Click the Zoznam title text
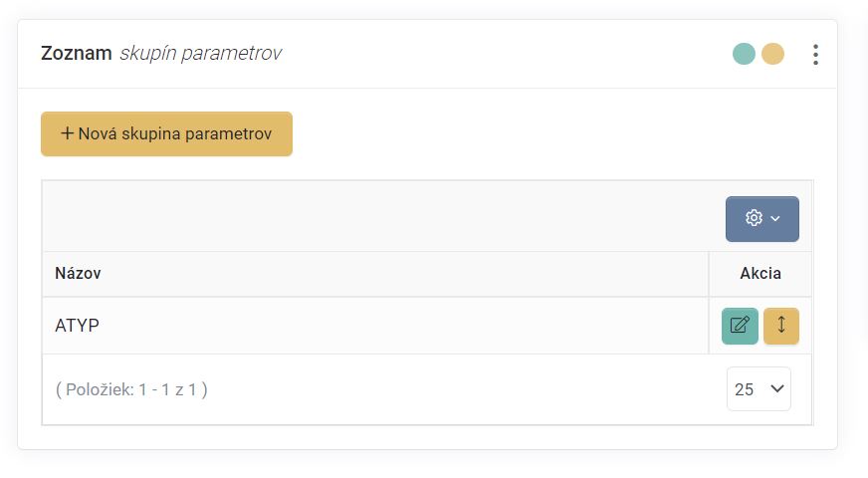Viewport: 868px width, 478px height. pos(76,54)
